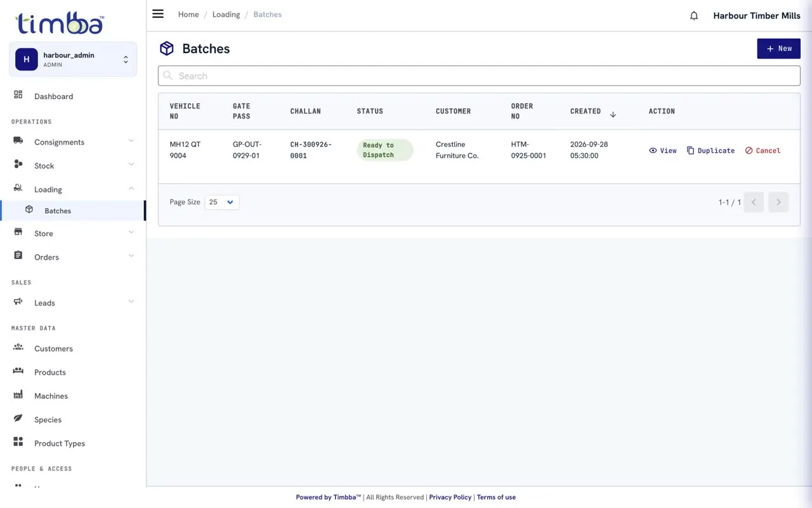
Task: Click the Consignments truck icon
Action: coord(18,141)
